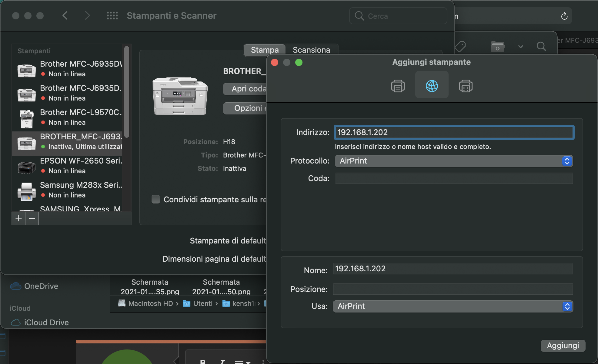This screenshot has width=598, height=364.
Task: Select the Windows printer icon tab
Action: [466, 86]
